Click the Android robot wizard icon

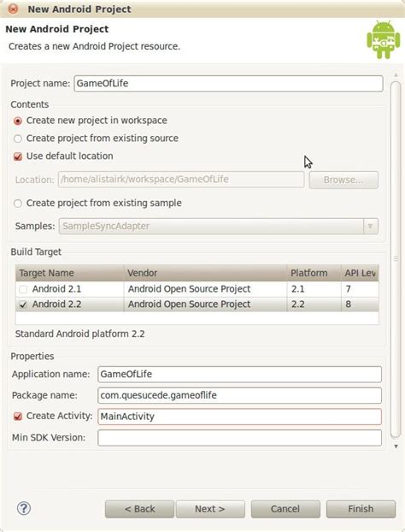(383, 39)
